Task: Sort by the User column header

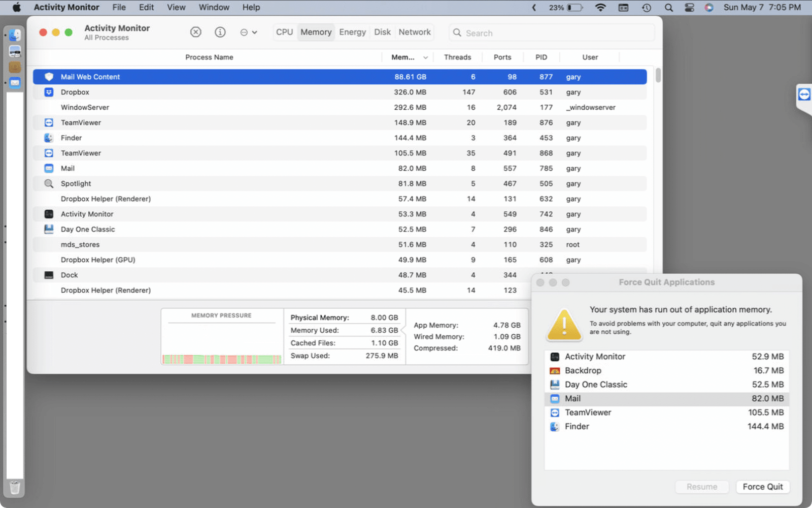Action: (x=590, y=57)
